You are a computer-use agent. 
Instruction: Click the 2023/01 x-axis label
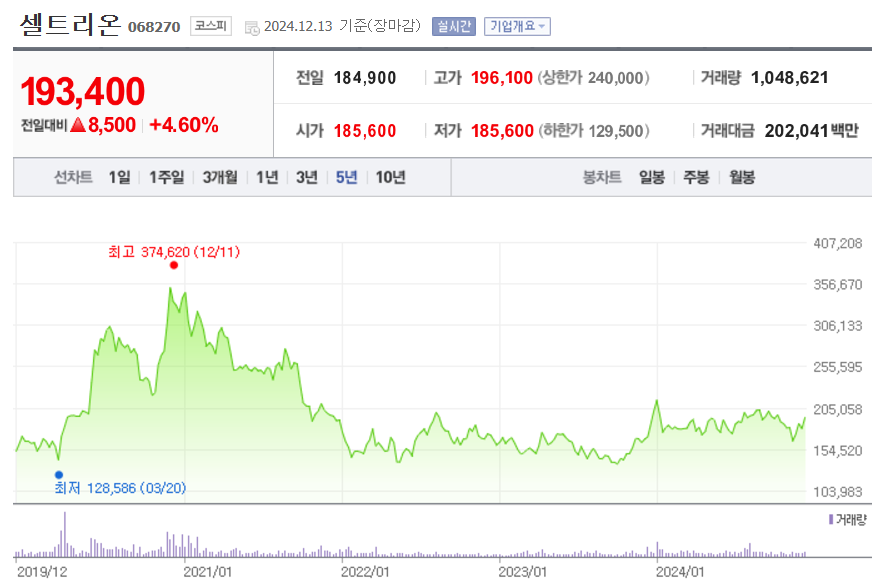(523, 572)
